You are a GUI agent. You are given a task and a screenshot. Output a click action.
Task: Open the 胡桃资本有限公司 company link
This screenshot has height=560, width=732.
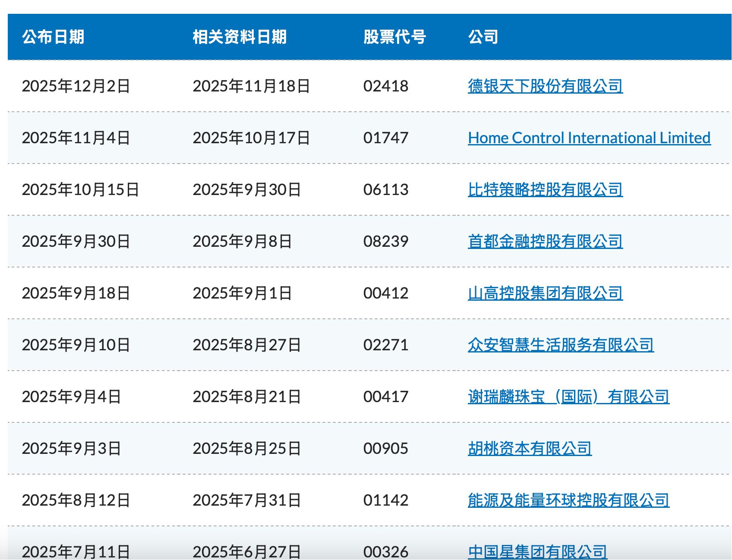point(530,448)
